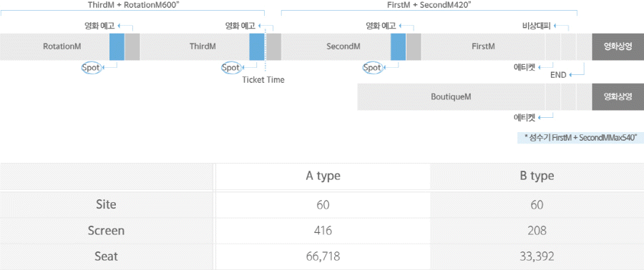Click the 영화상영 block beside BoutiqueM
The height and width of the screenshot is (270, 644).
click(618, 97)
